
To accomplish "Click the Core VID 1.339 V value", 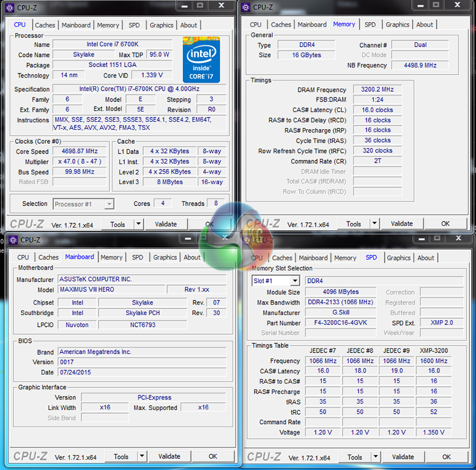I will pyautogui.click(x=152, y=75).
